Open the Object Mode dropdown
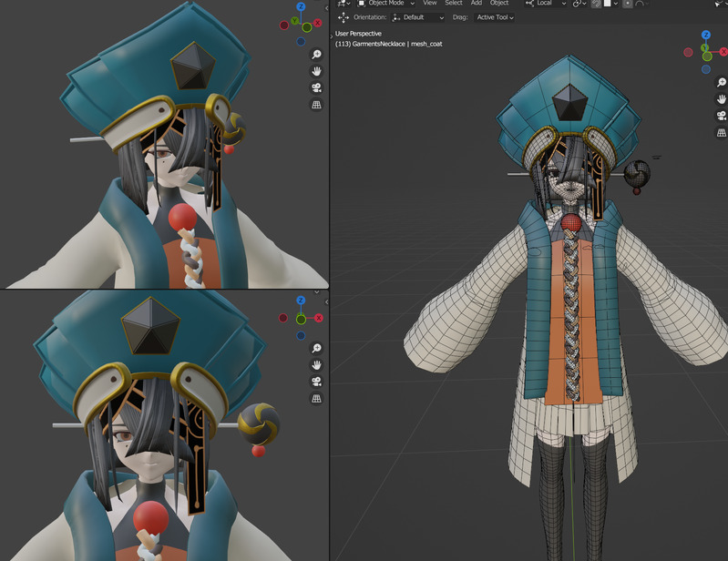 [x=385, y=4]
